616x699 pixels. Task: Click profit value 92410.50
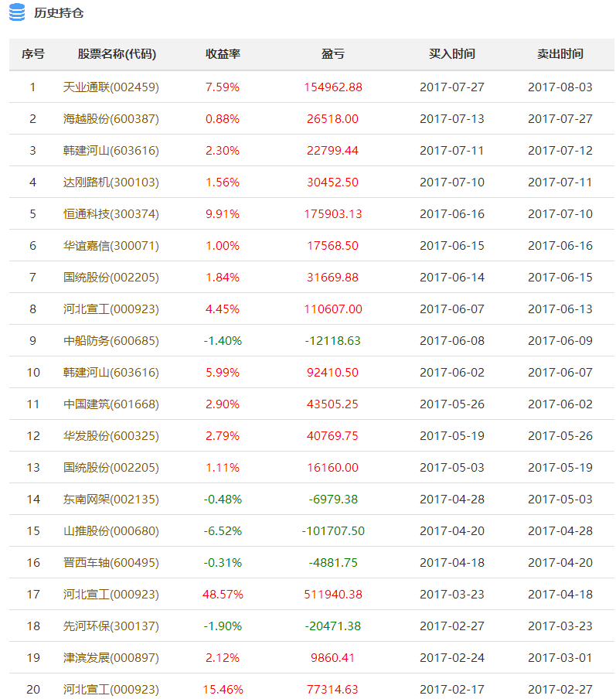point(332,372)
